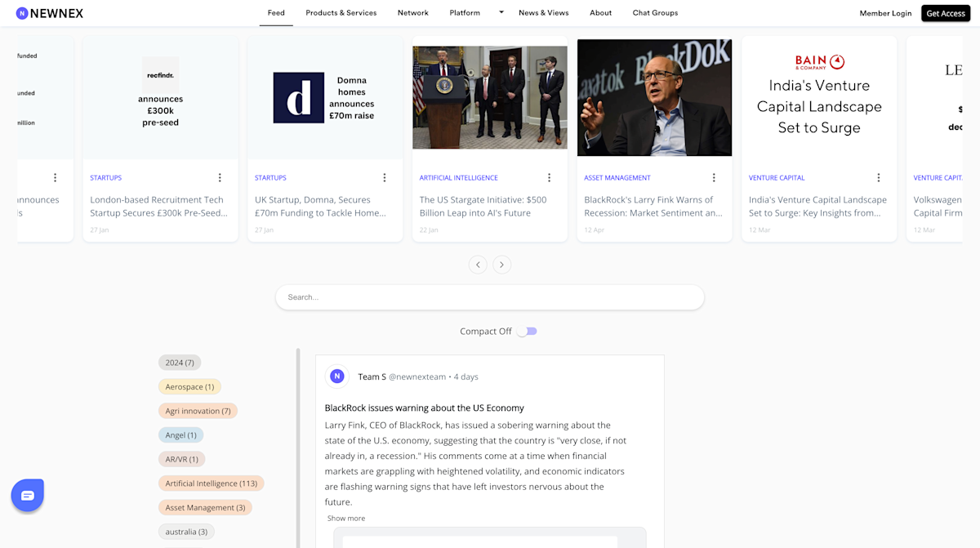Open Stargate press conference photo thumbnail
This screenshot has width=980, height=548.
pyautogui.click(x=490, y=97)
